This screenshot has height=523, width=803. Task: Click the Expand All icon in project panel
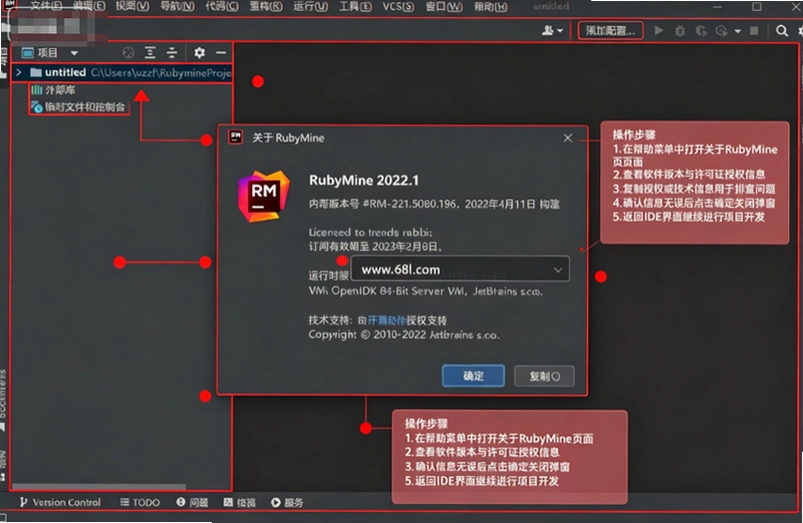tap(150, 52)
